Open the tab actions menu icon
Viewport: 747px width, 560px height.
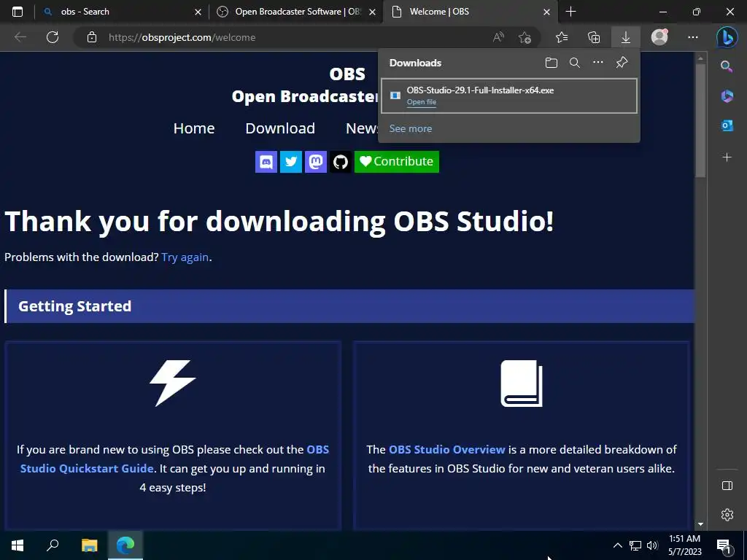click(18, 12)
